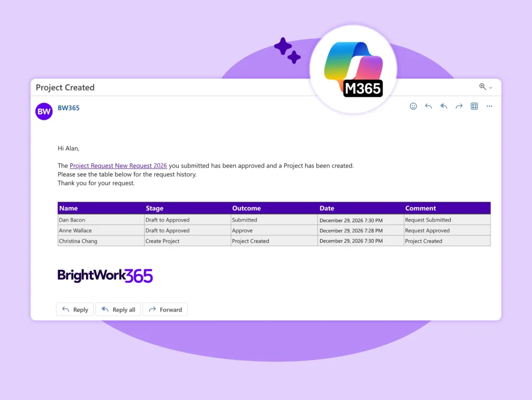This screenshot has width=532, height=400.
Task: Click the Reply all button
Action: pyautogui.click(x=118, y=309)
